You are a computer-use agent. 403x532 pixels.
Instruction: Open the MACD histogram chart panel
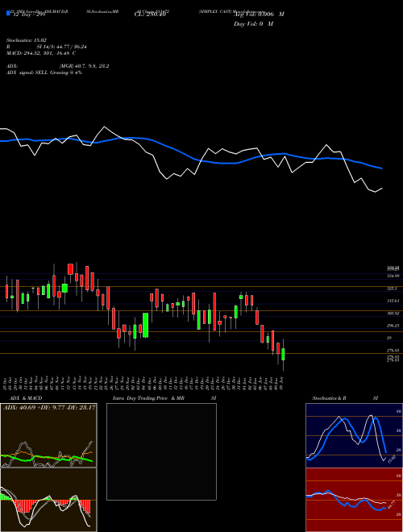[x=48, y=500]
